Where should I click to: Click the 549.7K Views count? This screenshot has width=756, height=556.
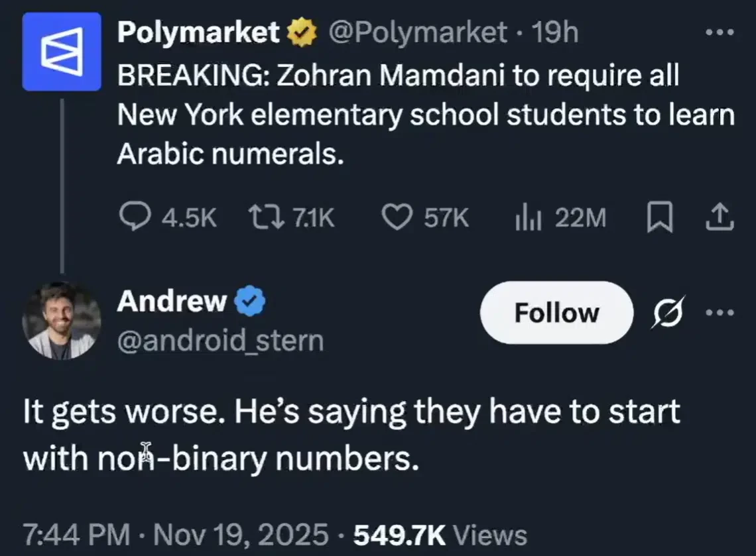point(441,534)
